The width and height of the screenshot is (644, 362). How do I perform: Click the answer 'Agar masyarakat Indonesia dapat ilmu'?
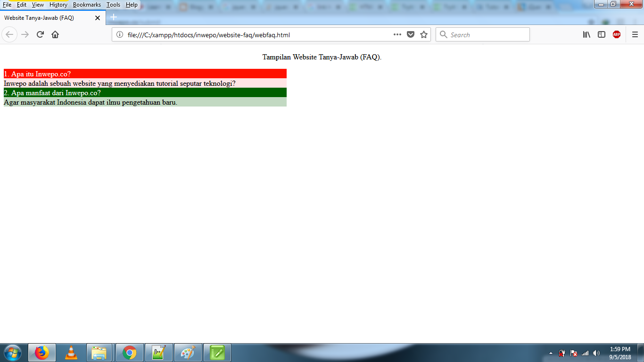145,102
